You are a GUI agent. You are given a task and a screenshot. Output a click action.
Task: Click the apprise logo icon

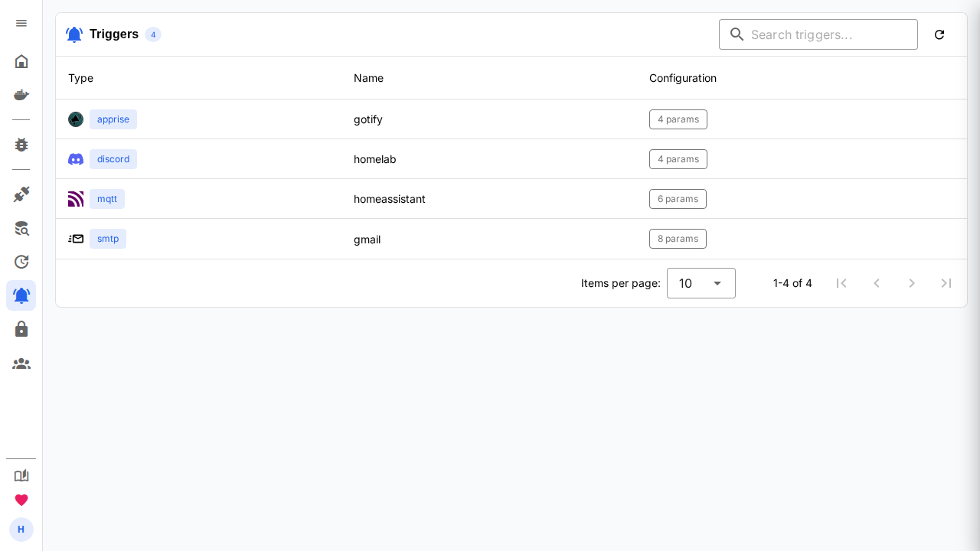[x=76, y=119]
